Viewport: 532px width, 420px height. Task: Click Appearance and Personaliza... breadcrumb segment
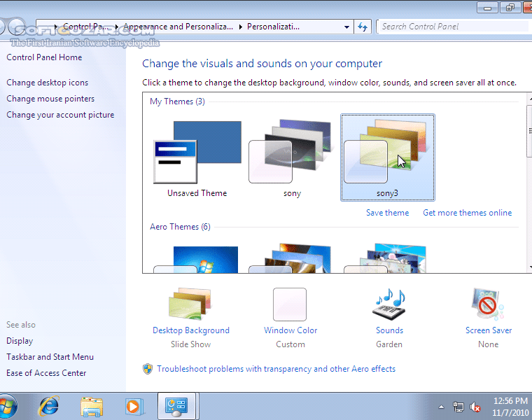pyautogui.click(x=178, y=27)
